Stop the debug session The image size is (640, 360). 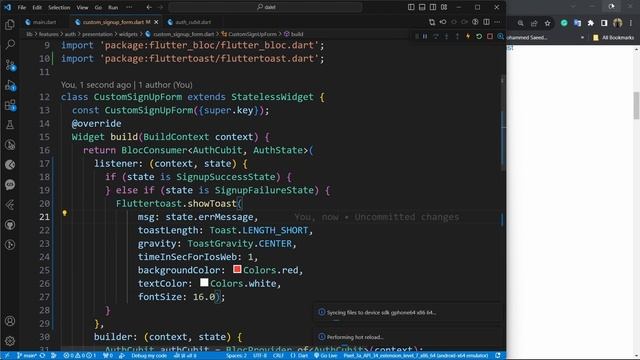coord(490,36)
